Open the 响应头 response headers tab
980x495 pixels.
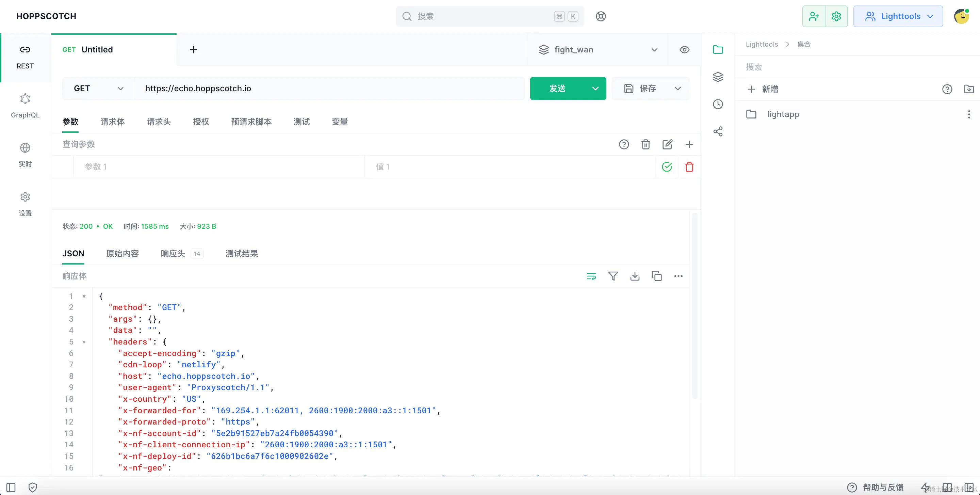[173, 253]
